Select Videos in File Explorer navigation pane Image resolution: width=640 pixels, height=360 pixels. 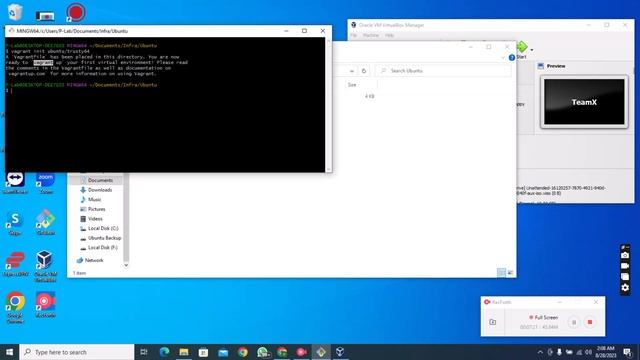95,219
